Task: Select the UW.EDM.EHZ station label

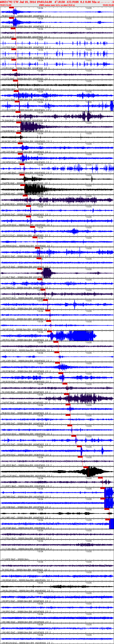Action: tap(26, 371)
